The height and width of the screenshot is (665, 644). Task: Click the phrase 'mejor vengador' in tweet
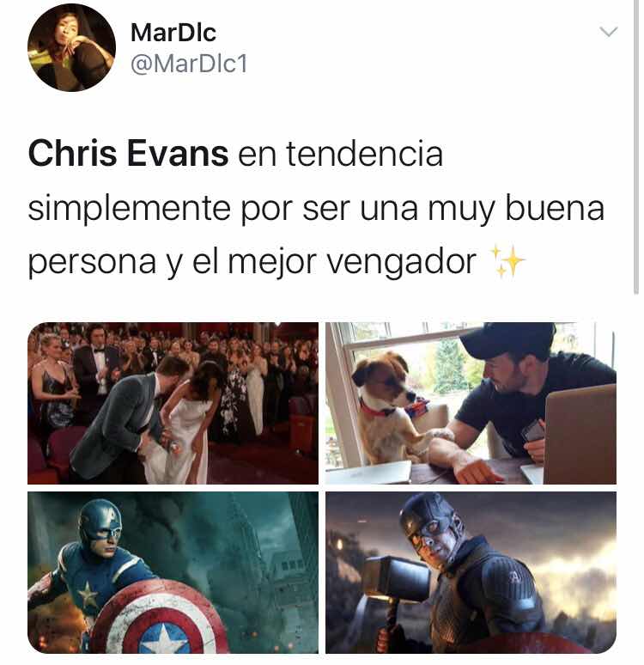(x=352, y=263)
